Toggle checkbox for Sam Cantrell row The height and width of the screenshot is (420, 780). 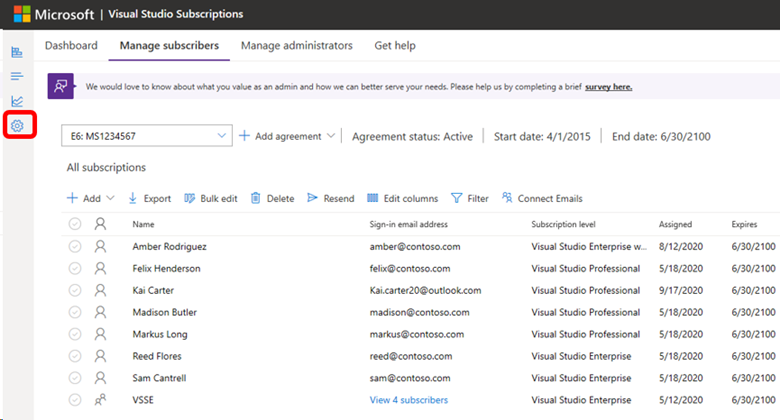(75, 378)
